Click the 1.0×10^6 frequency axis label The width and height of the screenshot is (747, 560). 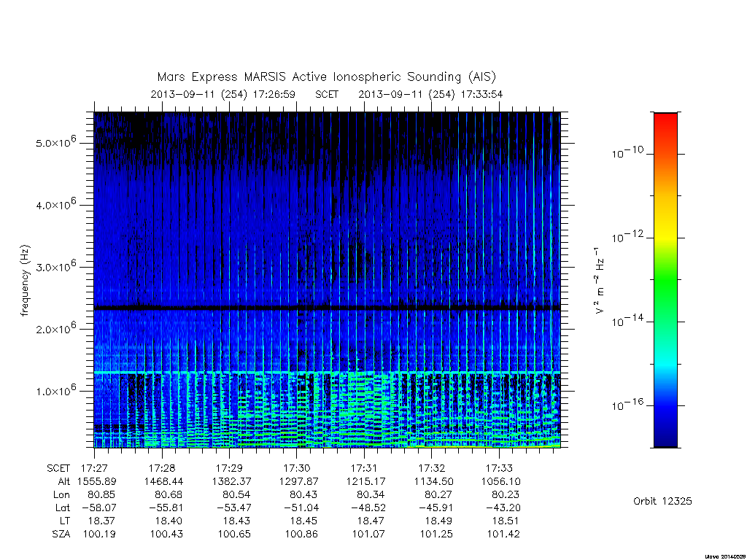55,390
